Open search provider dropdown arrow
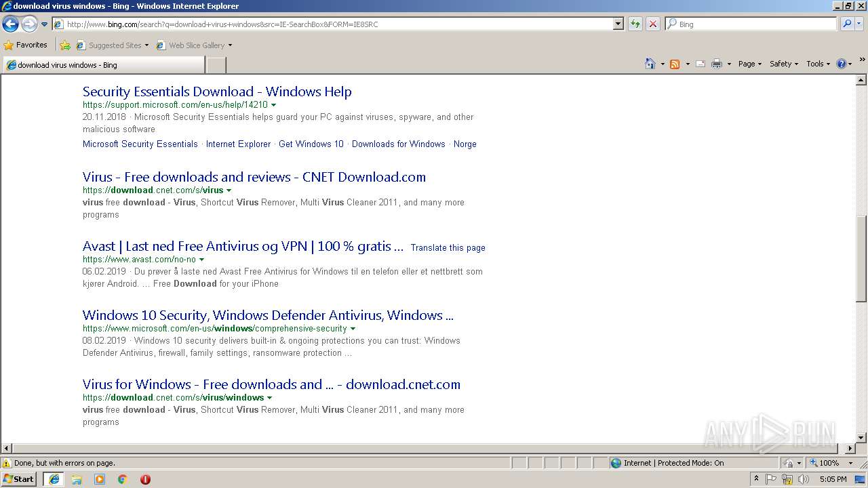Screen dimensions: 868x488 (859, 24)
